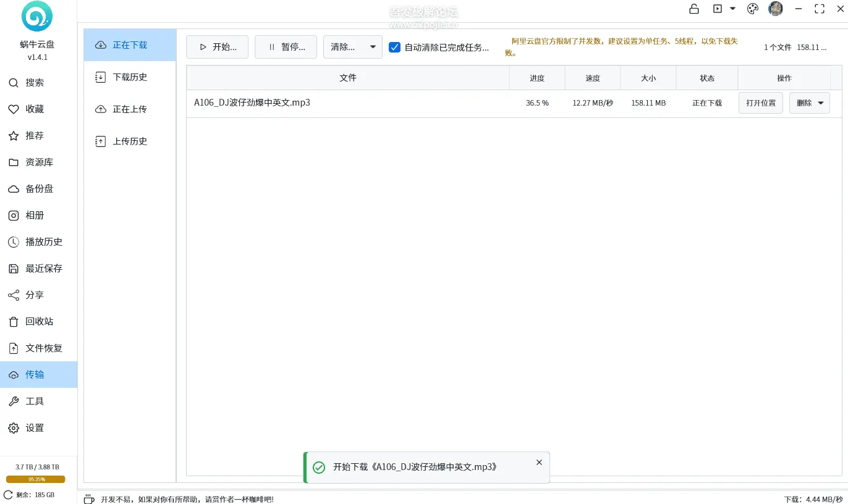Click the v1.4.1 version label

pos(38,57)
